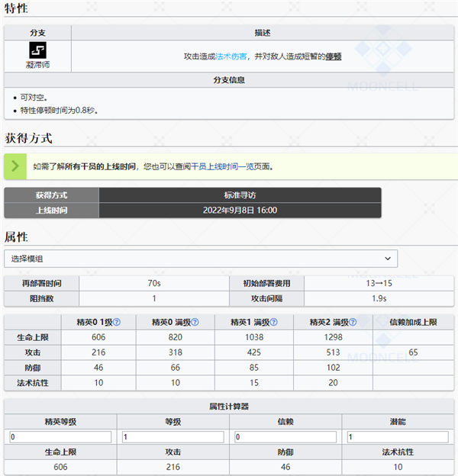The width and height of the screenshot is (458, 476).
Task: Expand the 选择模组 dropdown
Action: [201, 259]
